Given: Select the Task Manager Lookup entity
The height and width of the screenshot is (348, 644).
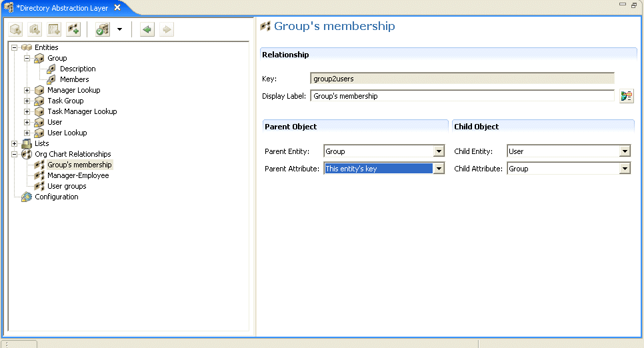Looking at the screenshot, I should (82, 111).
